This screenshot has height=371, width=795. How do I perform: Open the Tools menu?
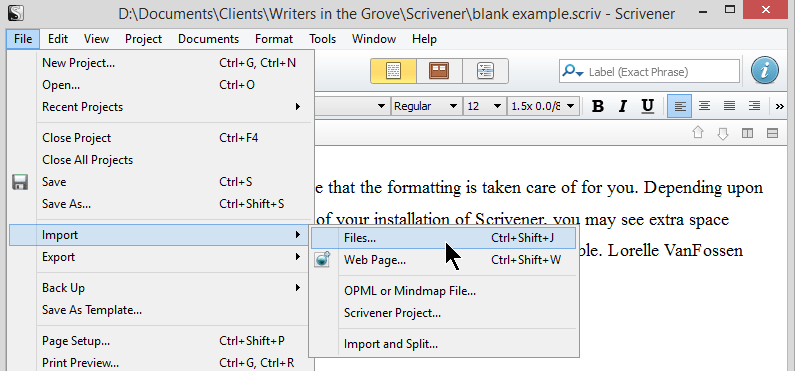322,39
